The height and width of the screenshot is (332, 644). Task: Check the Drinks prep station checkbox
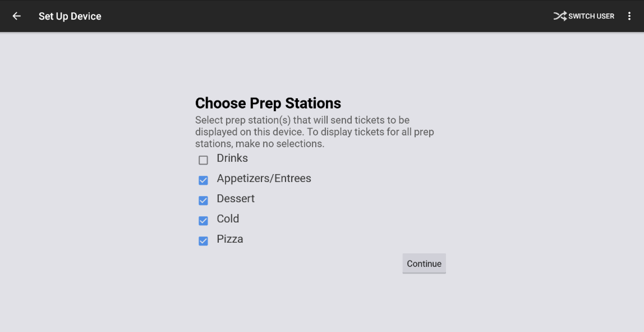click(203, 160)
